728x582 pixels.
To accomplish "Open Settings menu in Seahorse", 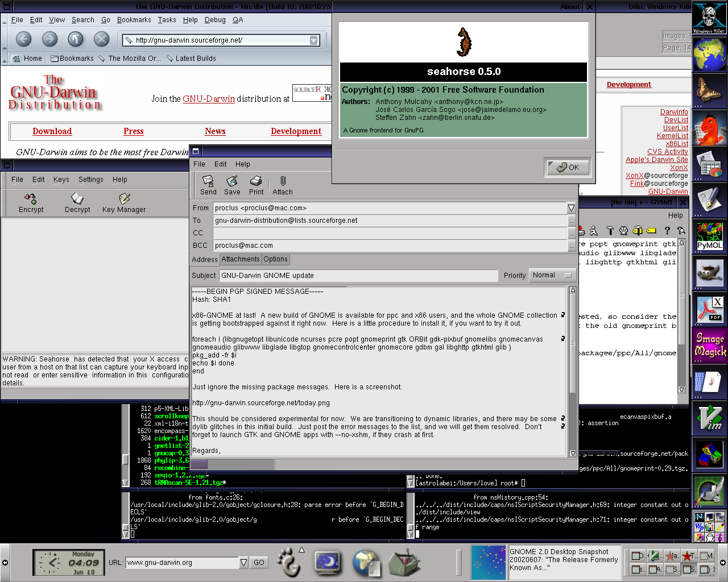I will point(91,180).
